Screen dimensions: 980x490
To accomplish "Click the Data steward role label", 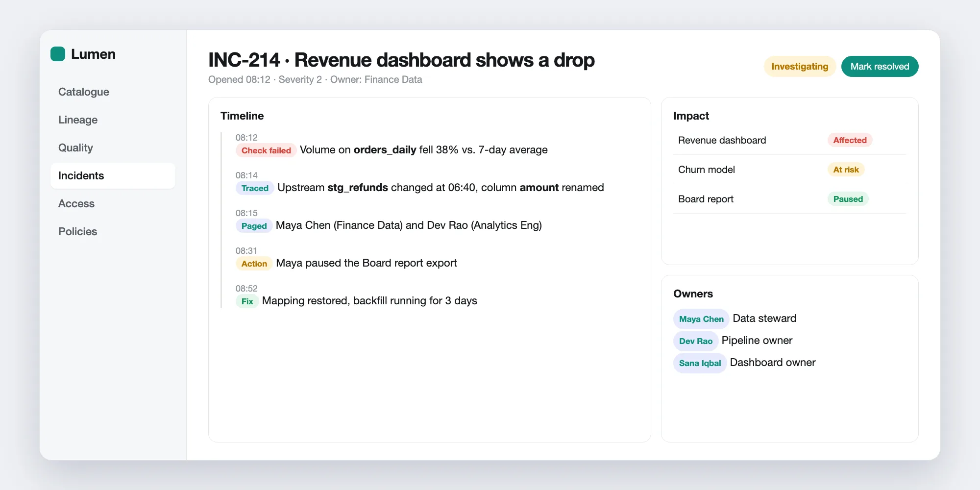I will pos(764,318).
